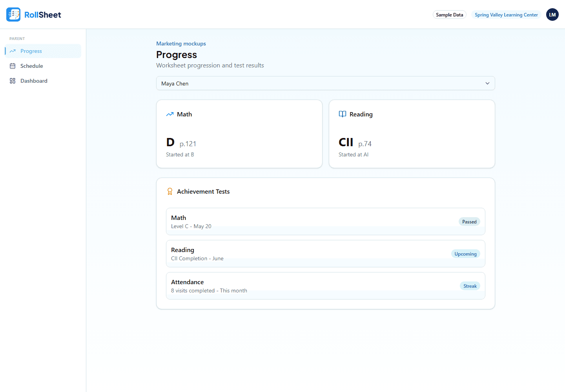
Task: Click the Math level D text
Action: tap(170, 142)
